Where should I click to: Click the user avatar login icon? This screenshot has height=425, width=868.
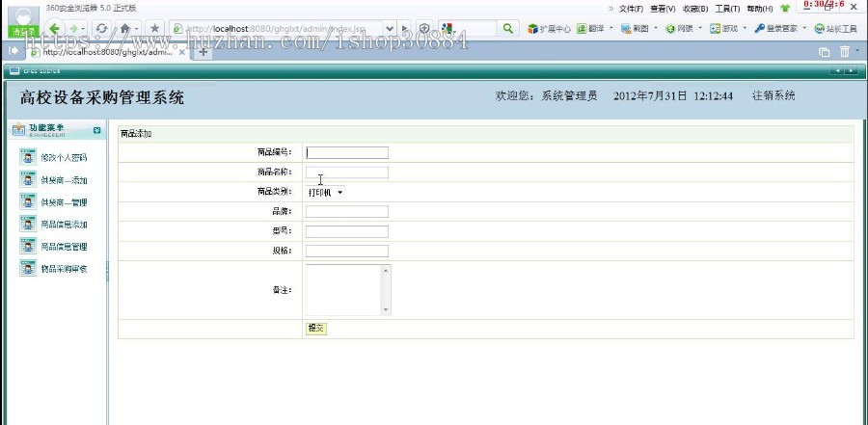pos(24,21)
